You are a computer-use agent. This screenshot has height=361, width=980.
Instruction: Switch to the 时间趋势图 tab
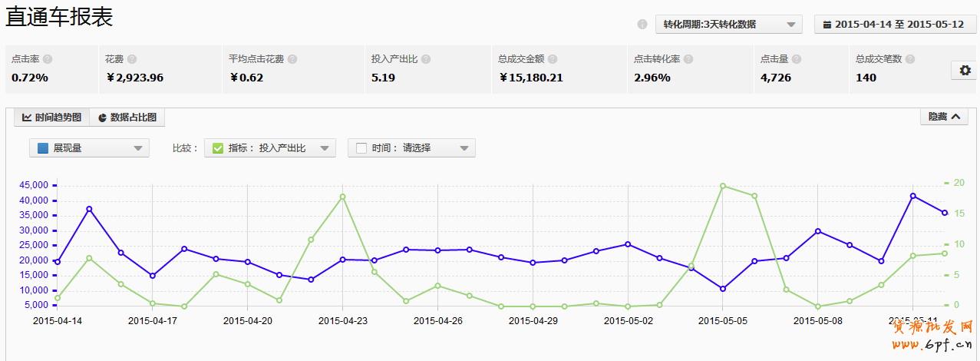click(x=51, y=118)
